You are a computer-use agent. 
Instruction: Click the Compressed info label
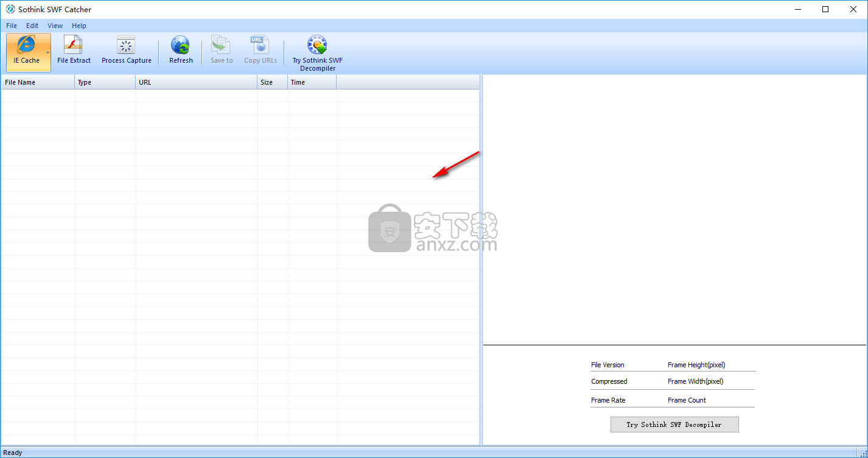609,381
